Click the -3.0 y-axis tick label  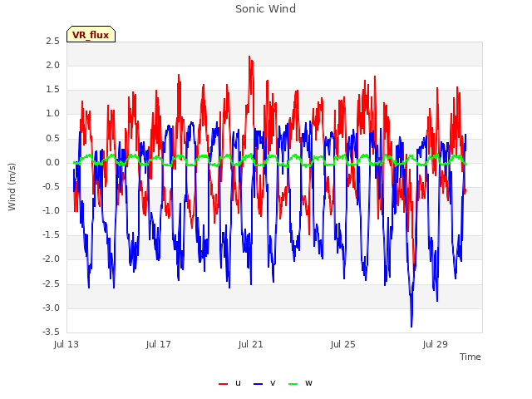51,308
